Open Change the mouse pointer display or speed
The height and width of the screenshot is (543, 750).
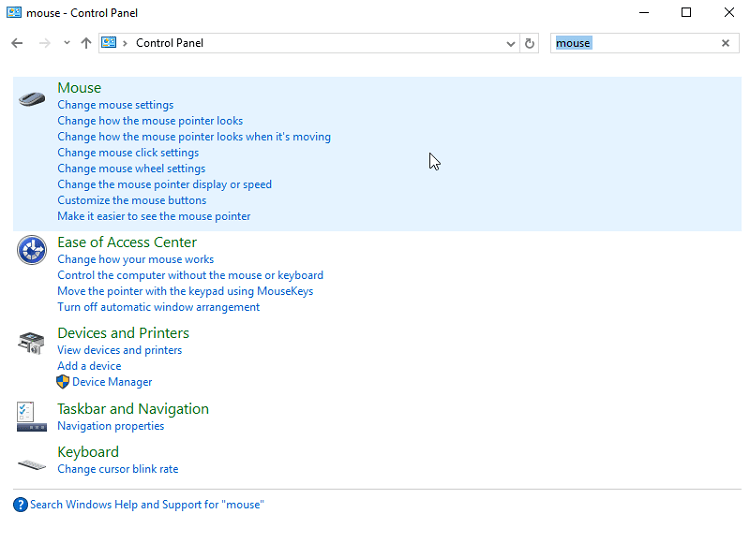coord(165,184)
